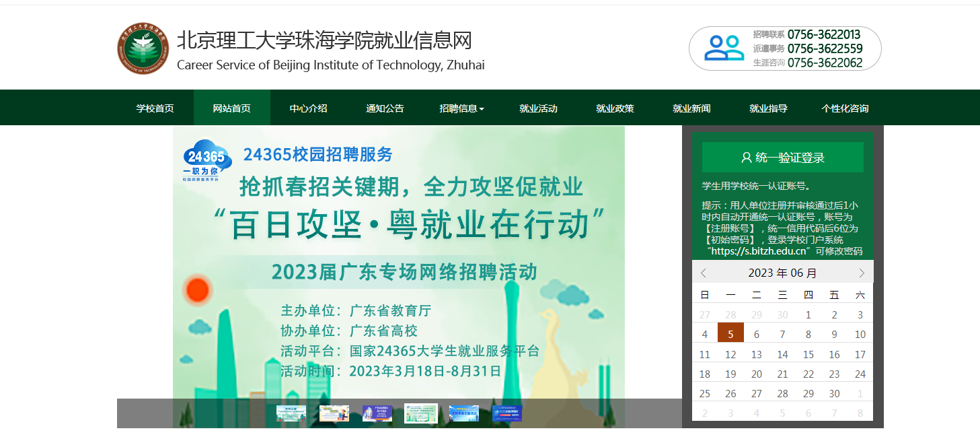Click the 六 weekday column header

(x=860, y=295)
